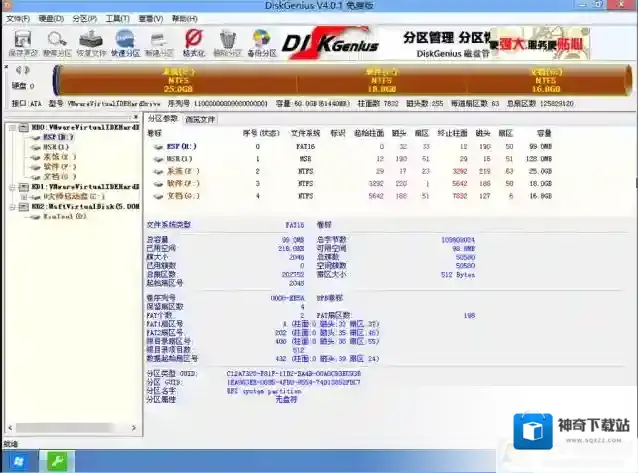Select the MSR(1) row in partition table
Viewport: 638px width, 473px height.
pyautogui.click(x=178, y=158)
